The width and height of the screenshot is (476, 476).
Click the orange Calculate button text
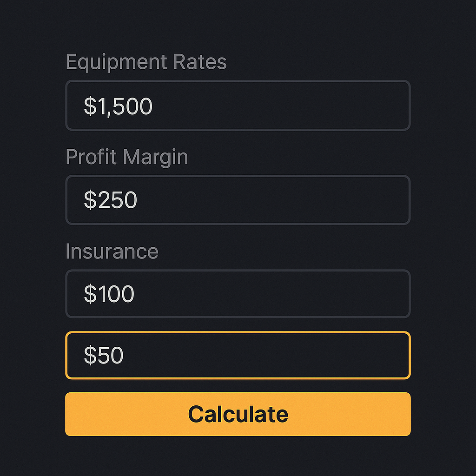click(238, 413)
